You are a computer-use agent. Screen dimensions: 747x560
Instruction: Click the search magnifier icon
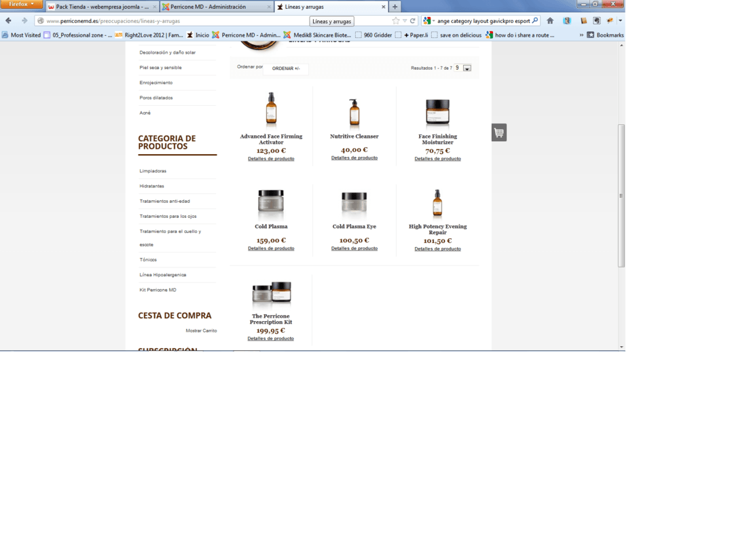click(535, 20)
